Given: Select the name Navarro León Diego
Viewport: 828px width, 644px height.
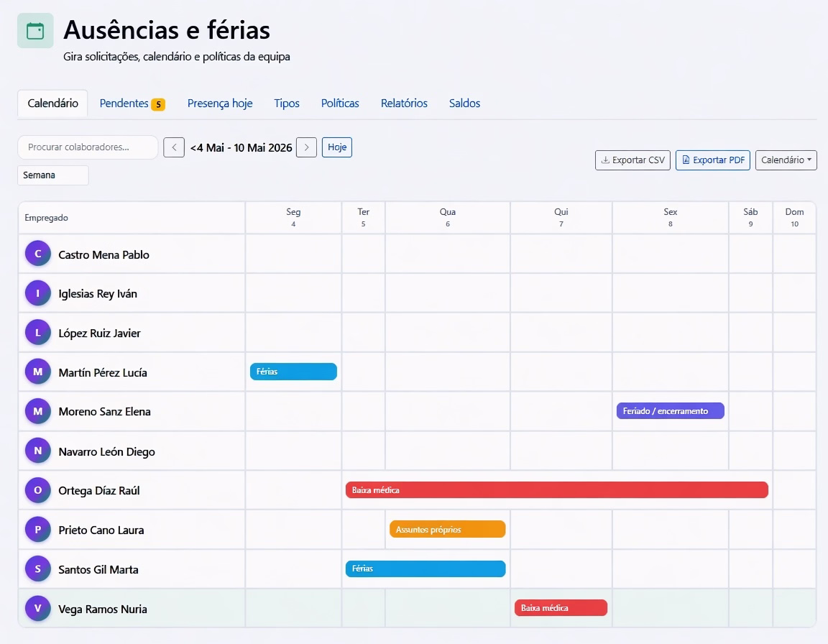Looking at the screenshot, I should pos(106,452).
